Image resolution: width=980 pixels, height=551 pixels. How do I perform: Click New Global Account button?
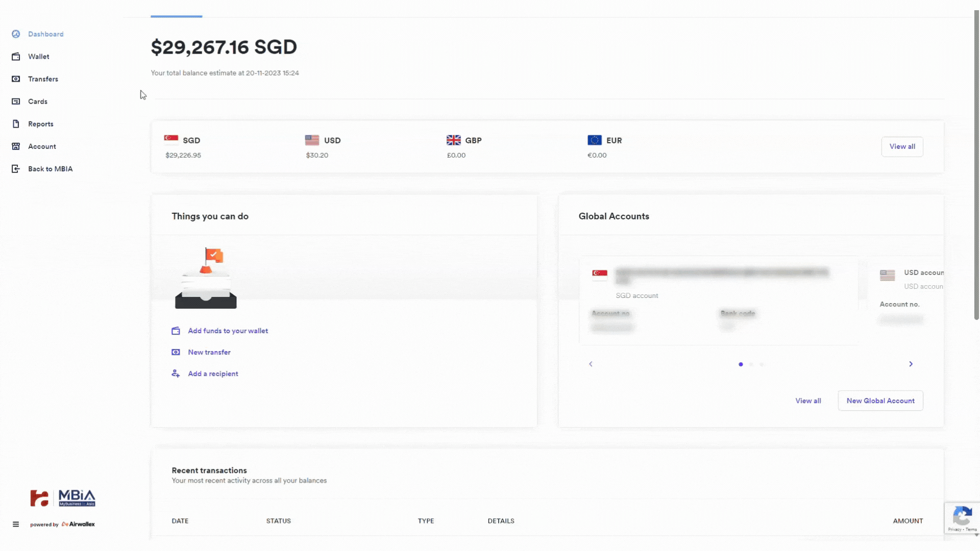[880, 401]
